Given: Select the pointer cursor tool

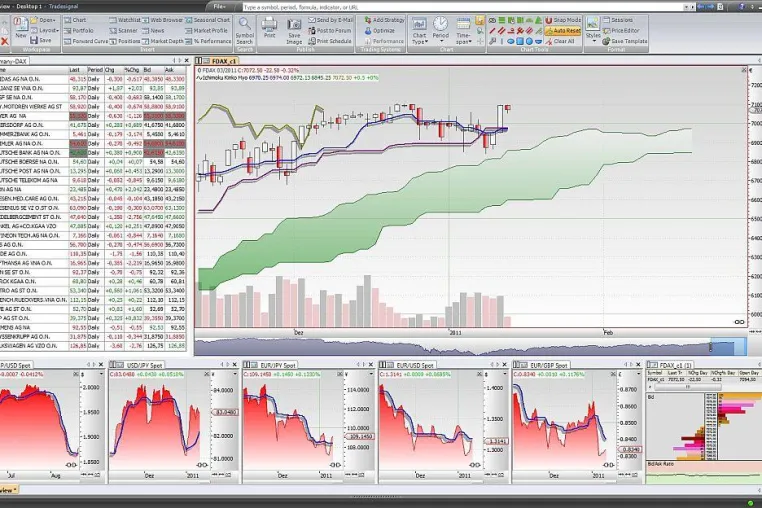Looking at the screenshot, I should point(480,20).
